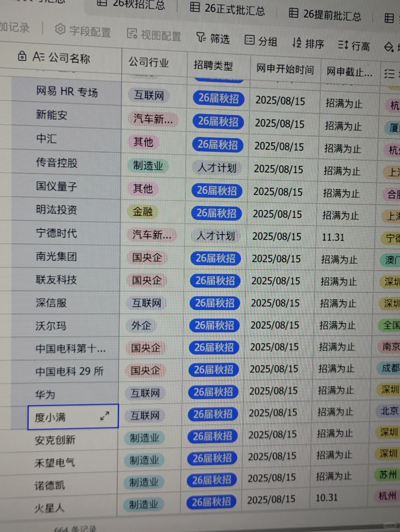Click 人才计划 tag in 宁德时代 row
The width and height of the screenshot is (400, 532).
click(216, 236)
